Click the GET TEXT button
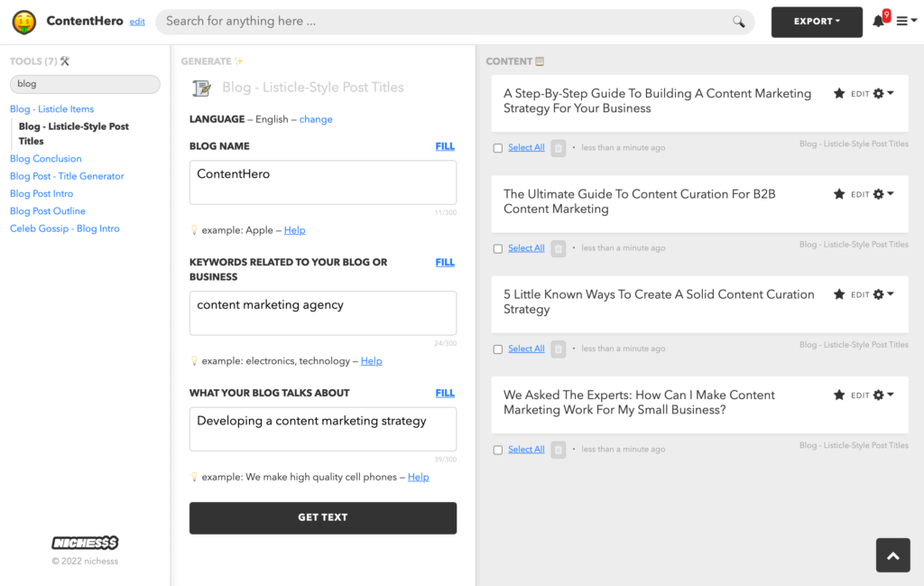 [323, 518]
